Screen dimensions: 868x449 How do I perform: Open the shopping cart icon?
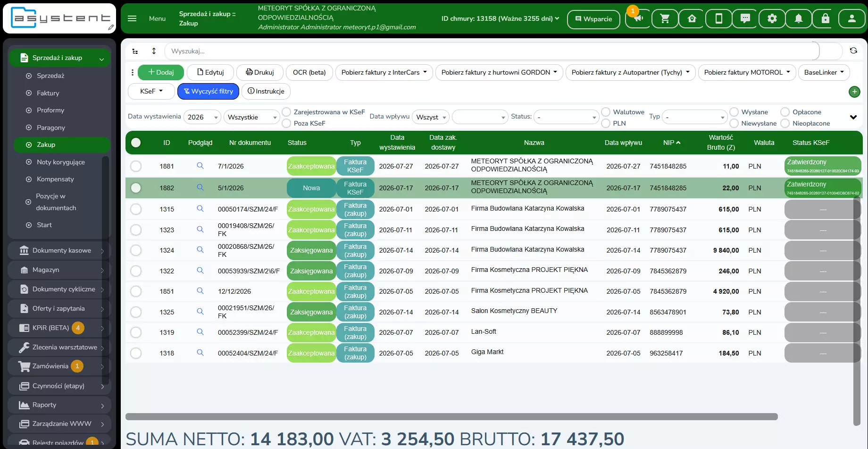665,19
